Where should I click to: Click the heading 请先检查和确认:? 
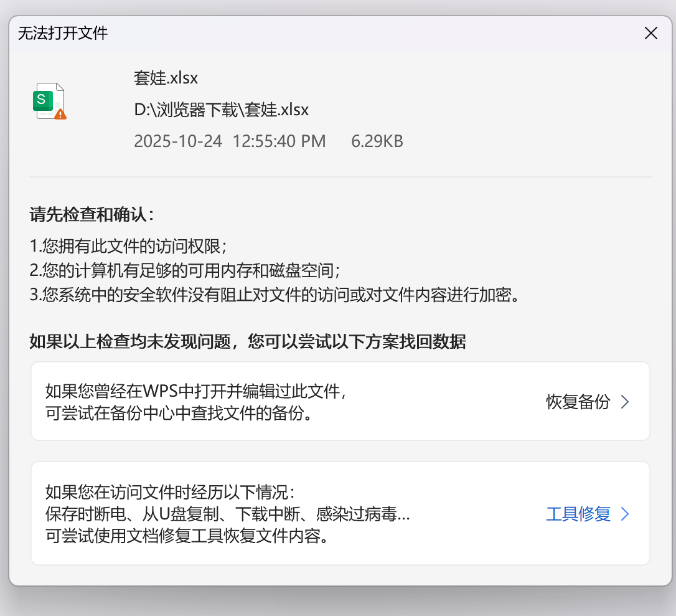tap(92, 214)
